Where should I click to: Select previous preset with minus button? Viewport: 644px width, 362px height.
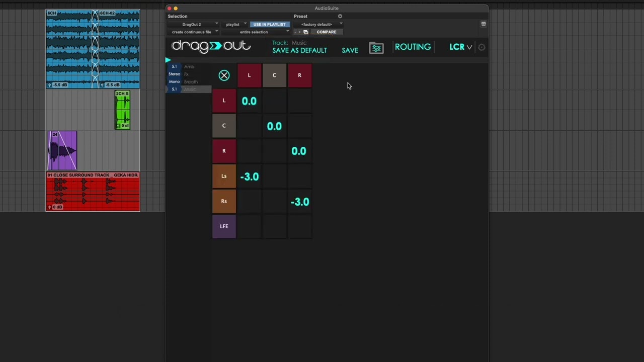[295, 32]
